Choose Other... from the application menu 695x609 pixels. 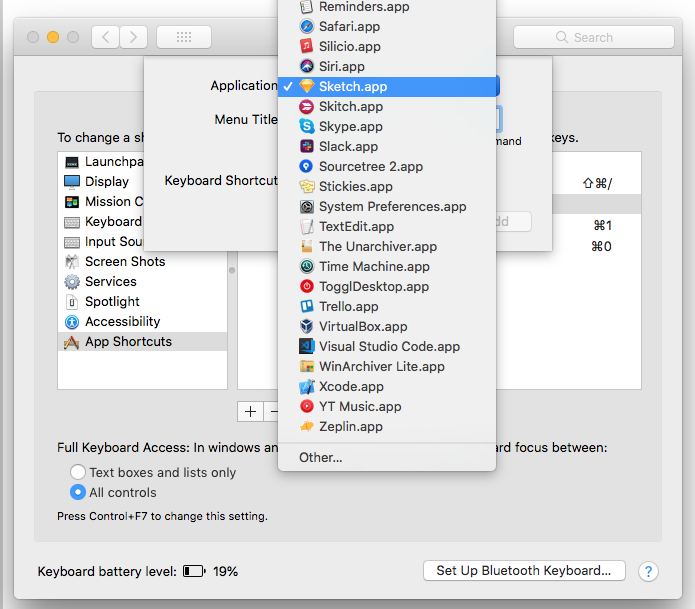coord(320,457)
